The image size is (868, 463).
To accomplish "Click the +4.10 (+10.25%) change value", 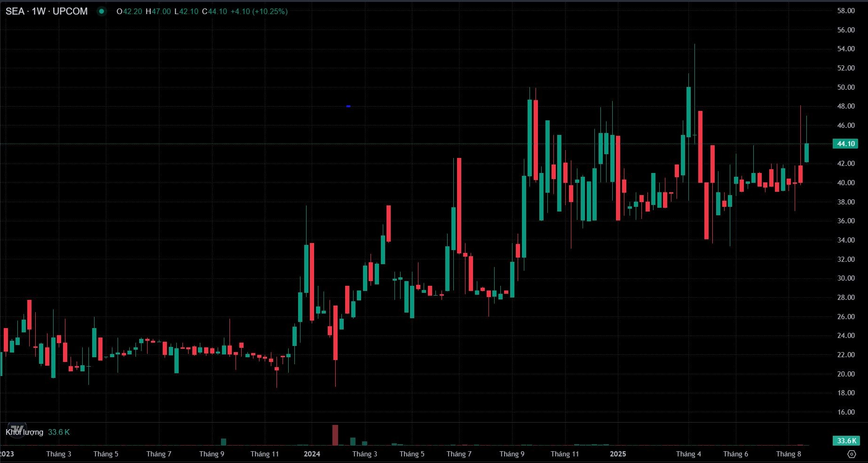I will pos(259,11).
